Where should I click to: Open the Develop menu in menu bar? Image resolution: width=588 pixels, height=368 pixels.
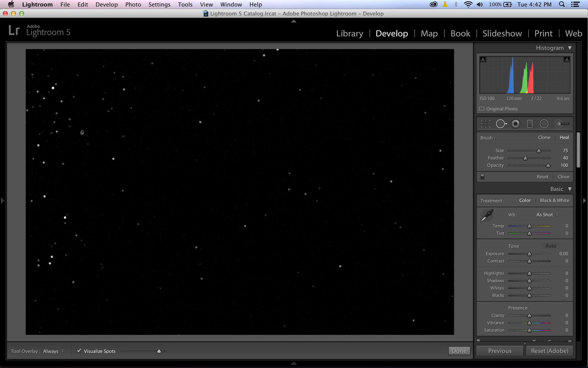click(x=106, y=4)
